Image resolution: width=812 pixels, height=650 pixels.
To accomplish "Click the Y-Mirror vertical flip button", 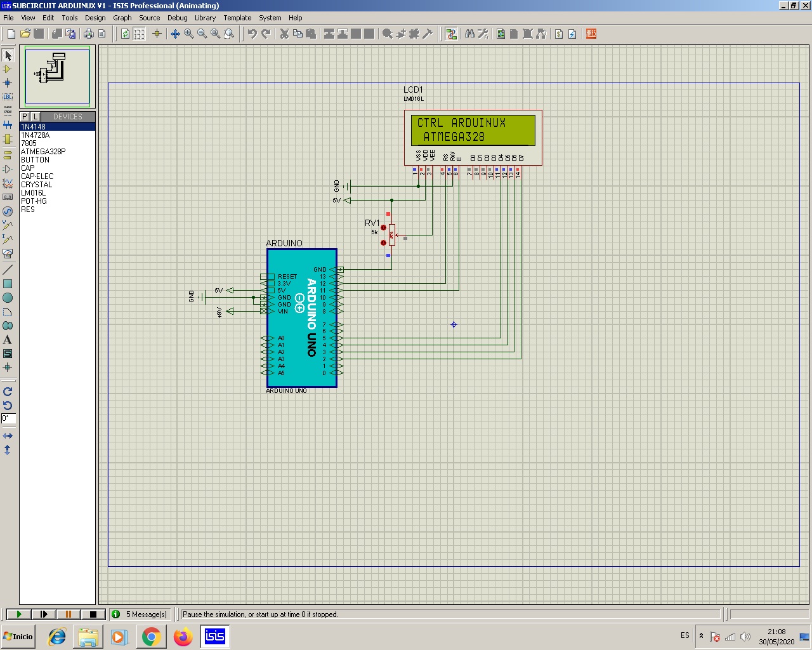I will pos(8,449).
